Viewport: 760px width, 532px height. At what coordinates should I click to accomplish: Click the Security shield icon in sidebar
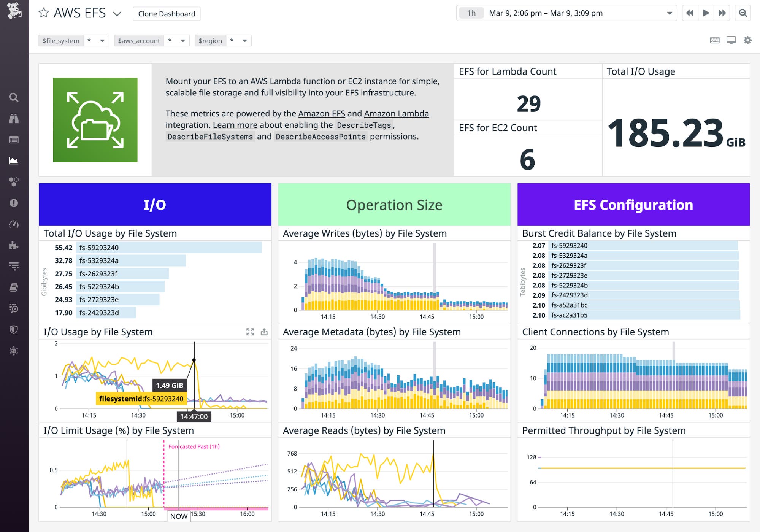point(14,330)
